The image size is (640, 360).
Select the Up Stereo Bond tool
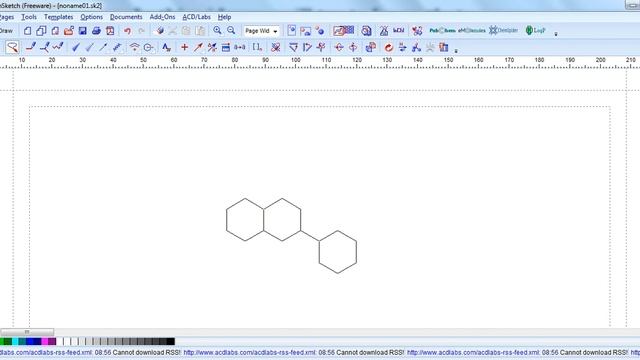click(76, 47)
